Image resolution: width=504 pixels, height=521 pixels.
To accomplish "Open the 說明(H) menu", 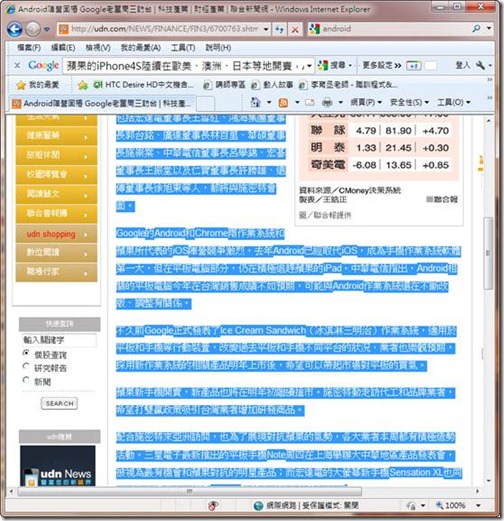I will (x=218, y=48).
